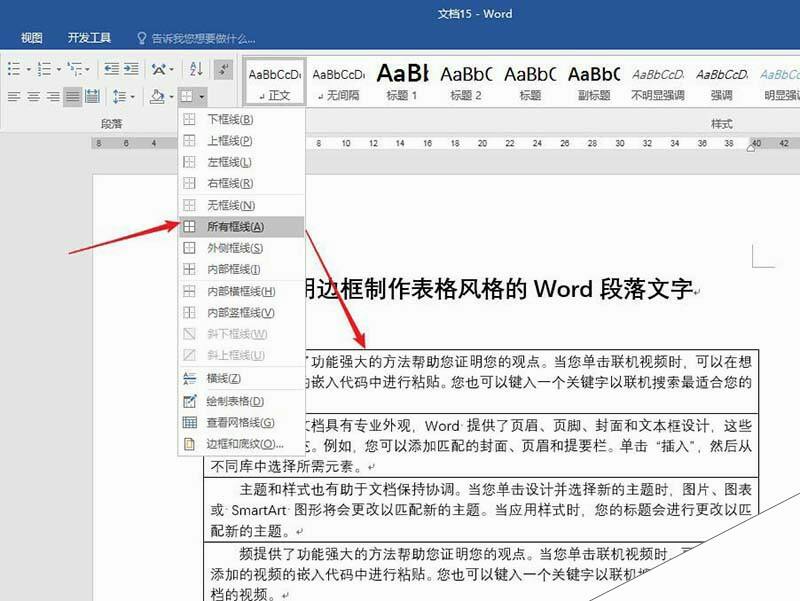This screenshot has height=601, width=800.
Task: Click the Tell Me lightbulb icon
Action: [142, 38]
